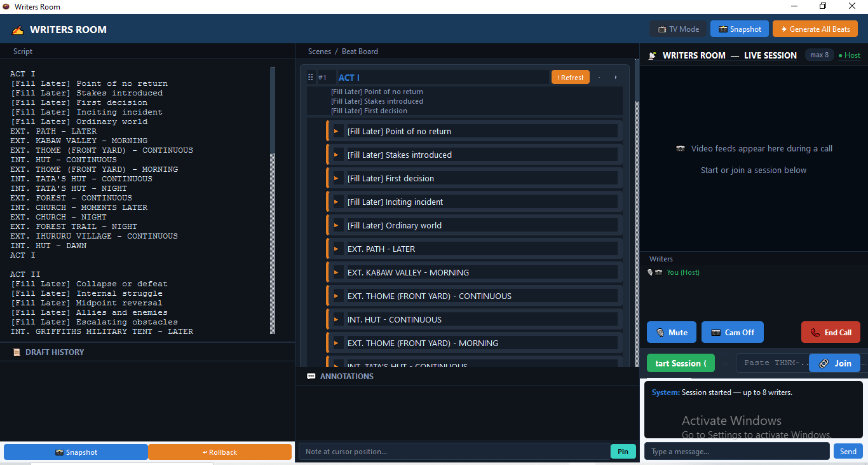868x465 pixels.
Task: Click the Script panel header
Action: pyautogui.click(x=23, y=52)
